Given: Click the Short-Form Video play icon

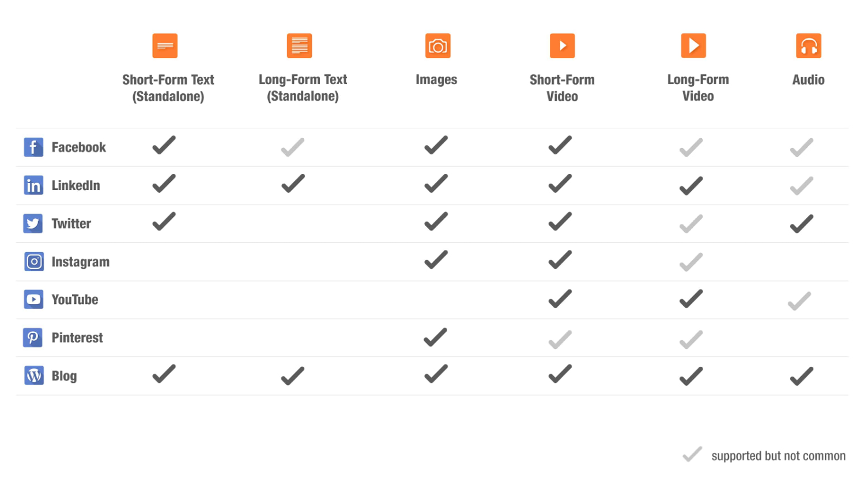Looking at the screenshot, I should click(x=563, y=46).
